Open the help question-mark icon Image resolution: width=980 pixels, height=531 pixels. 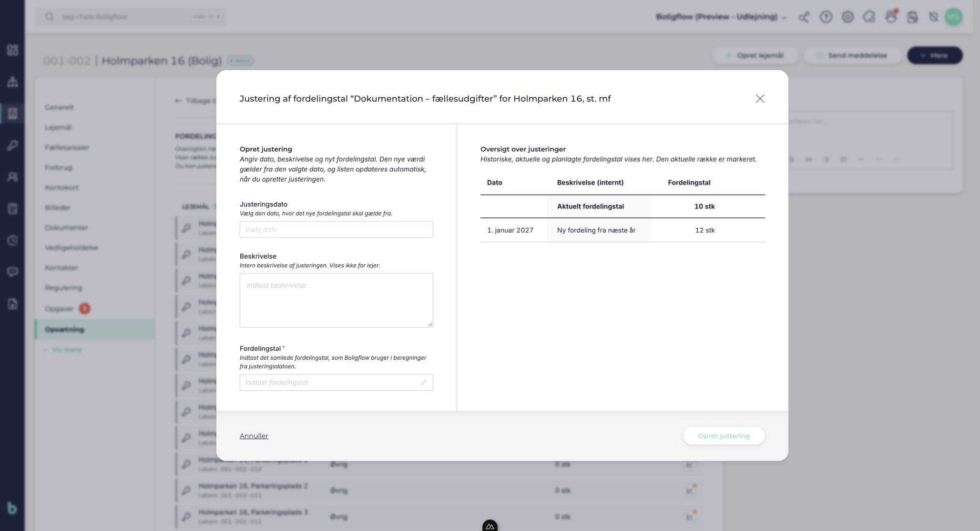click(826, 17)
